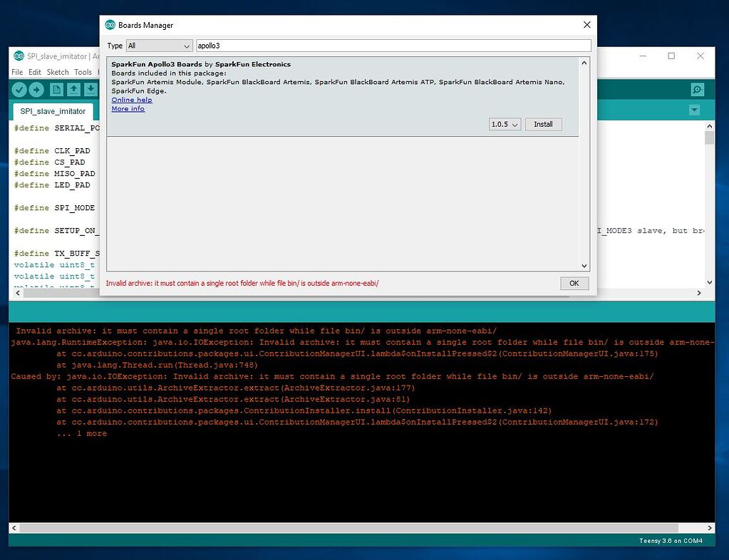
Task: Click the Upload arrow icon
Action: [36, 89]
